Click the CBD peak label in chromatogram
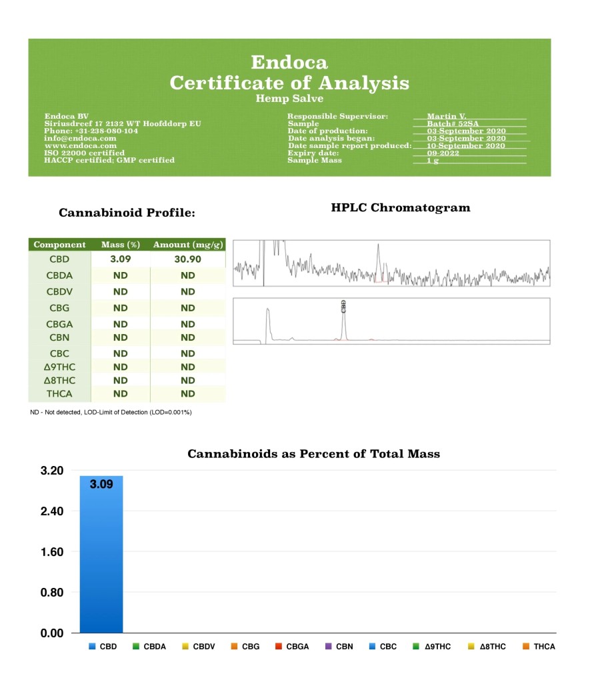Screen dimensions: 600x700 coord(343,306)
